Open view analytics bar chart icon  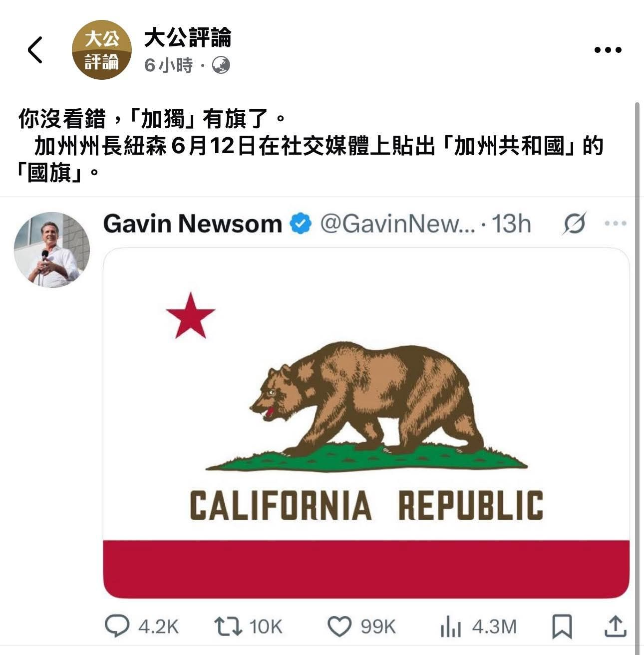click(451, 627)
